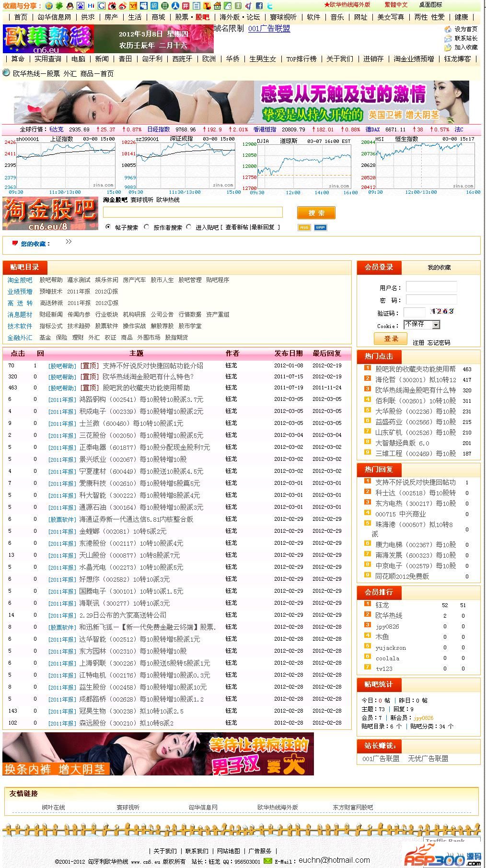Click the 您的收藏 bookmark icon
This screenshot has width=486, height=868.
[15, 243]
